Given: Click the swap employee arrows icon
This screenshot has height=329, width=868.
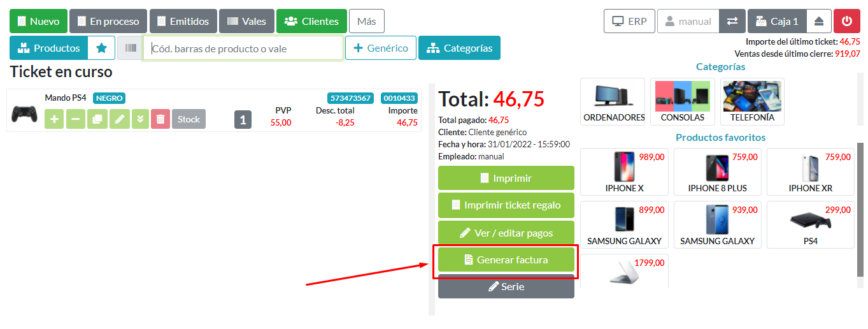Looking at the screenshot, I should coord(732,21).
